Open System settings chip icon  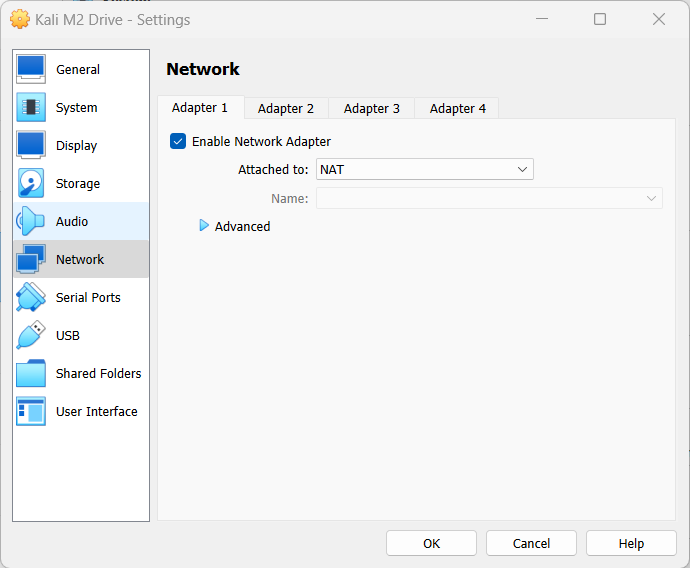click(31, 107)
